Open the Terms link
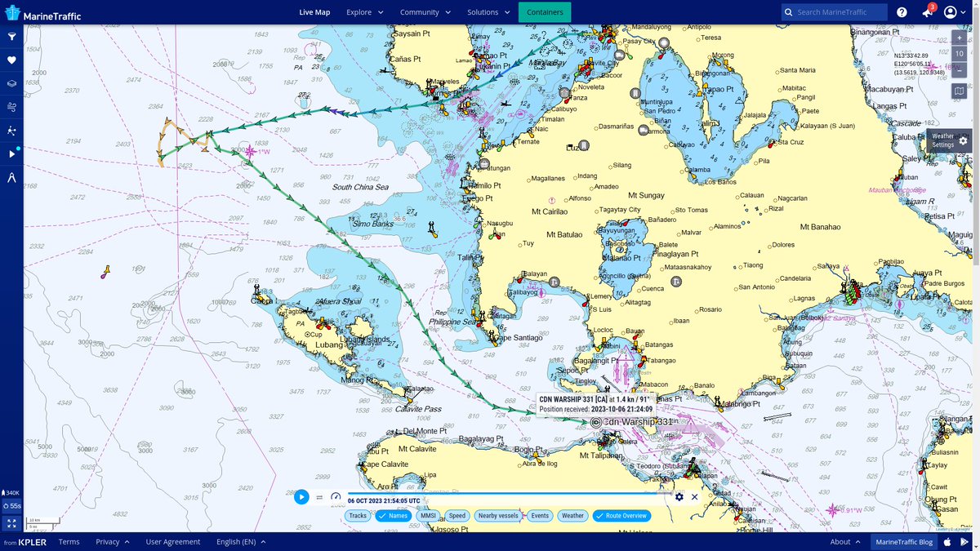Viewport: 980px width, 551px height. (69, 541)
